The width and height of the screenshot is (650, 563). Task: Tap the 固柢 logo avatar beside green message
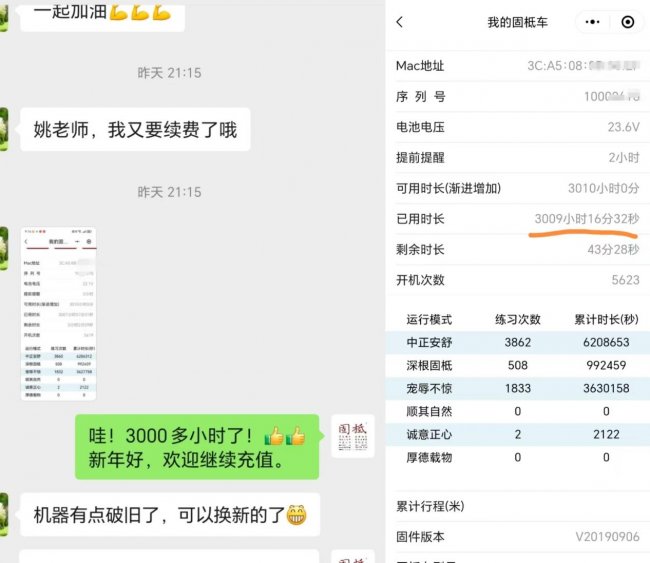click(353, 437)
